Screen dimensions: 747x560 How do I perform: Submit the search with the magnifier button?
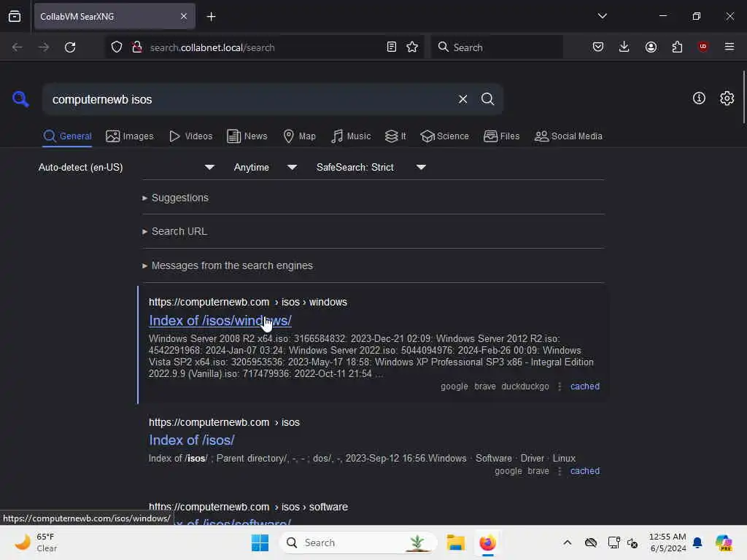click(487, 99)
